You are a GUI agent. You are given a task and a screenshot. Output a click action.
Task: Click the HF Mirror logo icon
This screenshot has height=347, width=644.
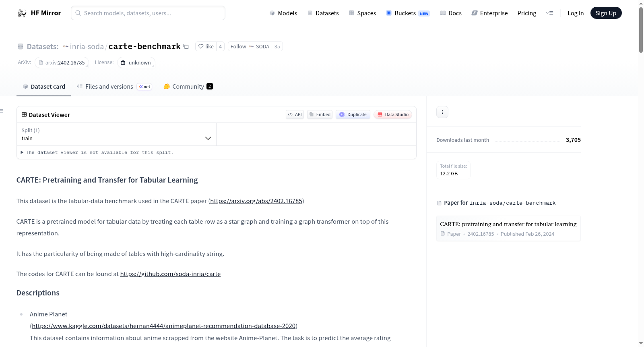(22, 13)
